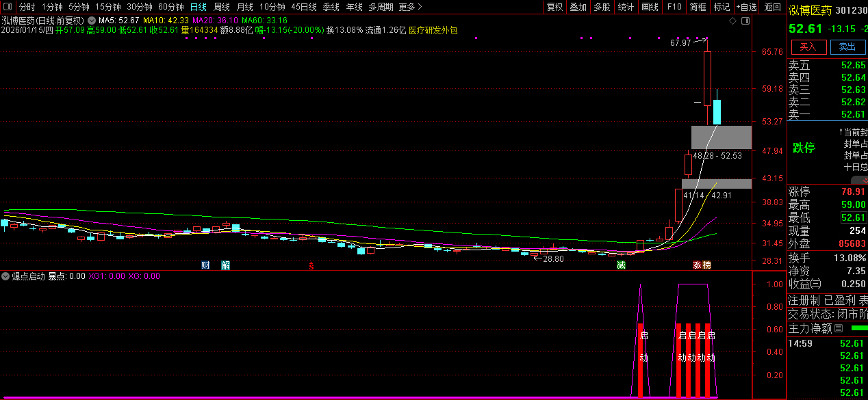Select 10分钟 period

(x=272, y=7)
